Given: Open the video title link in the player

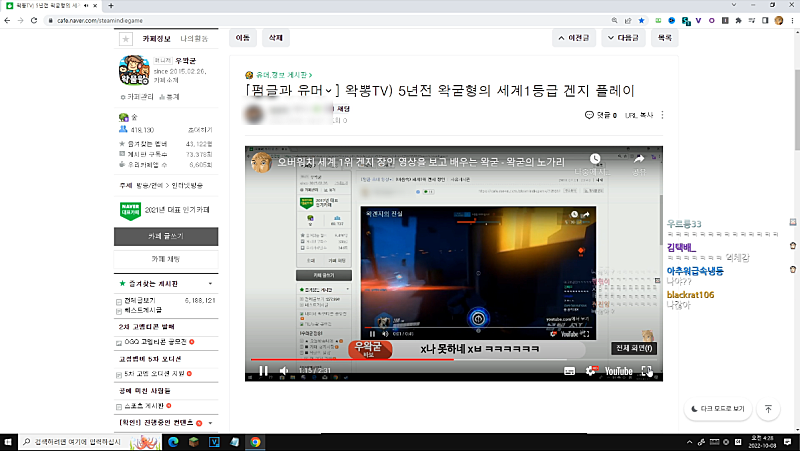Looking at the screenshot, I should pyautogui.click(x=421, y=162).
